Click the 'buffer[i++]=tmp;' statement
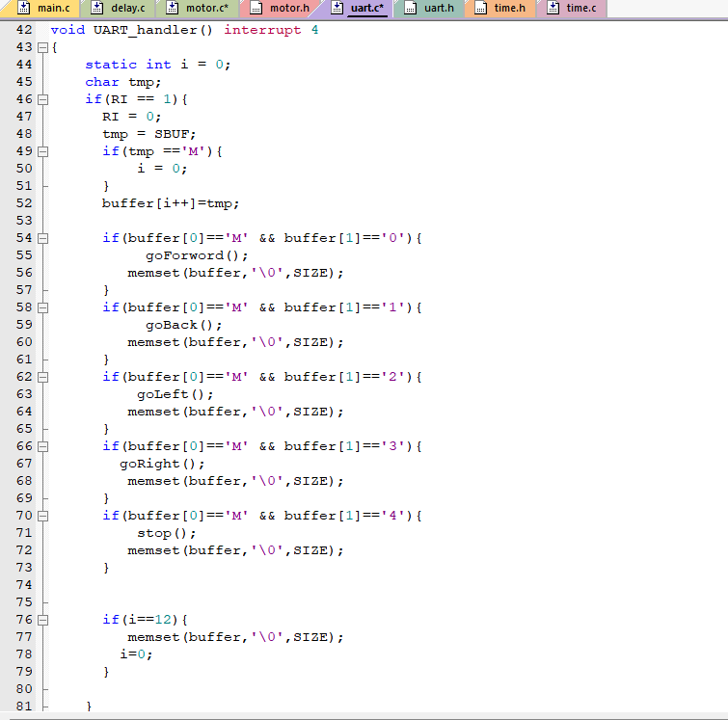 click(x=171, y=203)
